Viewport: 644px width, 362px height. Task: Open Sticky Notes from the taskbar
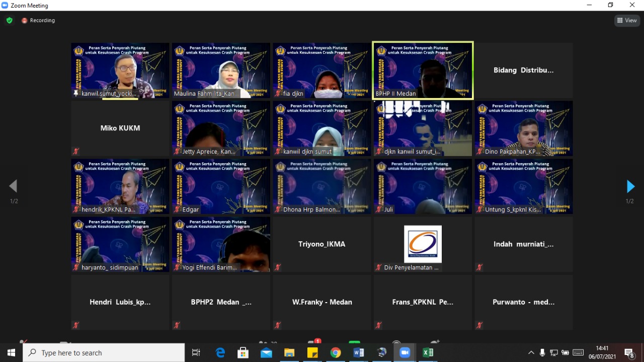point(312,353)
